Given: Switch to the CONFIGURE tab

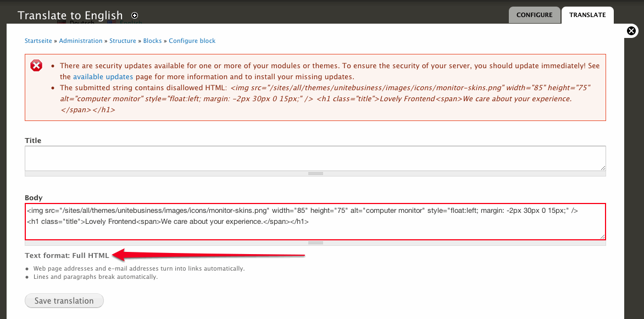Looking at the screenshot, I should pos(534,15).
